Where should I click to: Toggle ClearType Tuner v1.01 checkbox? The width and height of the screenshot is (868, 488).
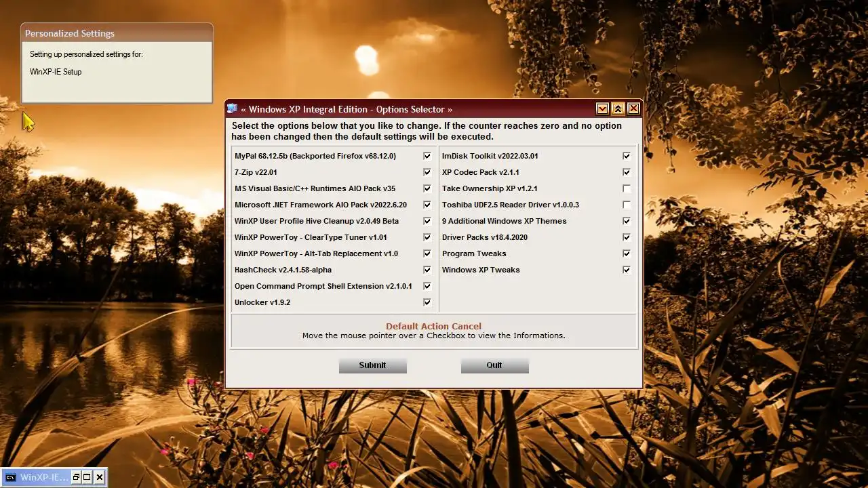pyautogui.click(x=427, y=237)
